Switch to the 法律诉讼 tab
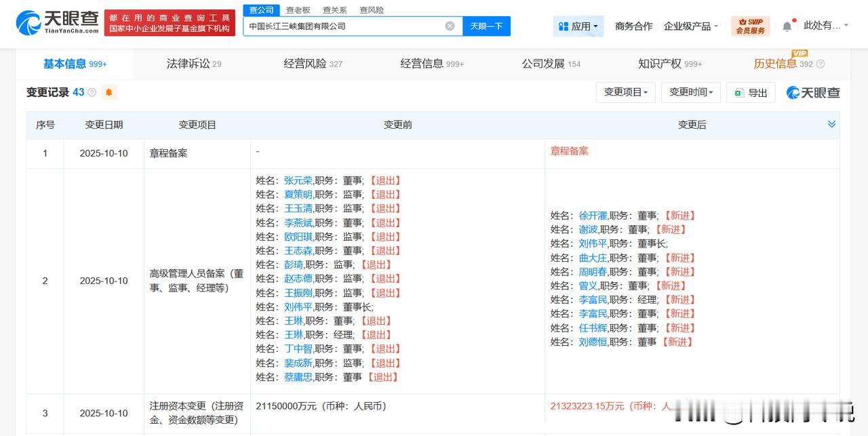 (193, 64)
